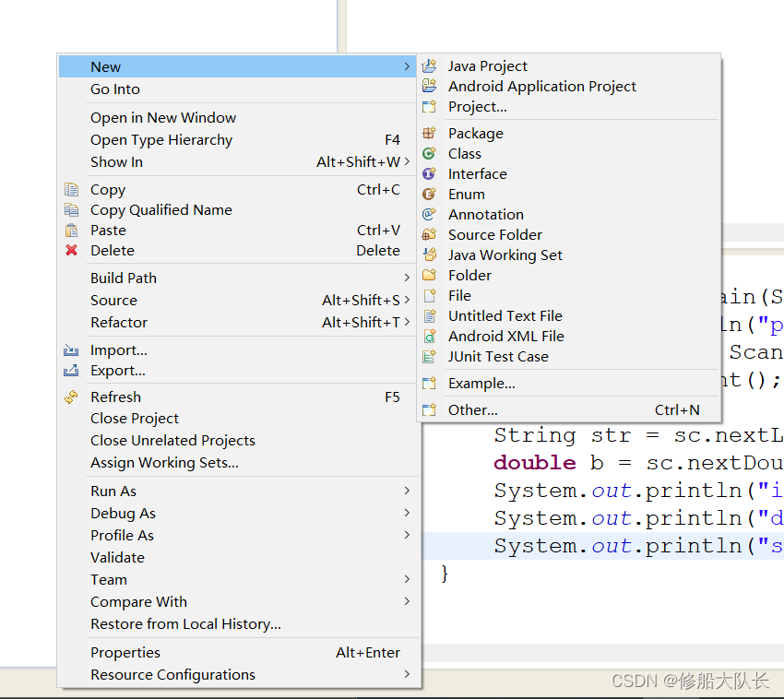Image resolution: width=784 pixels, height=699 pixels.
Task: Click the Ctrl+N shortcut text
Action: (x=677, y=410)
